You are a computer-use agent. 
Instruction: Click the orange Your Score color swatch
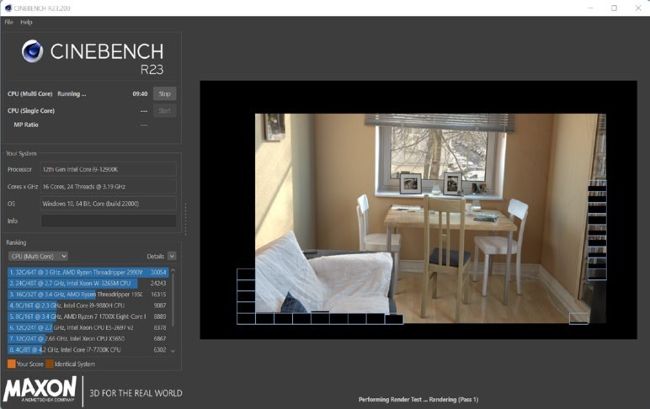(11, 363)
